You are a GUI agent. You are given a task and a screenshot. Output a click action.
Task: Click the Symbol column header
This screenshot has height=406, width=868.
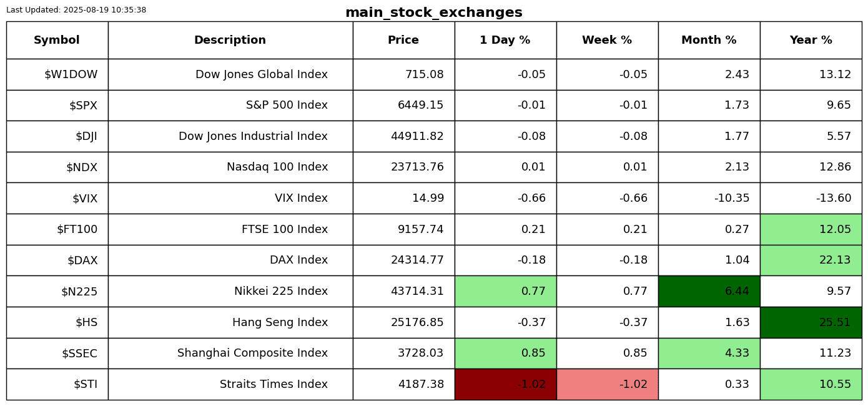point(57,41)
